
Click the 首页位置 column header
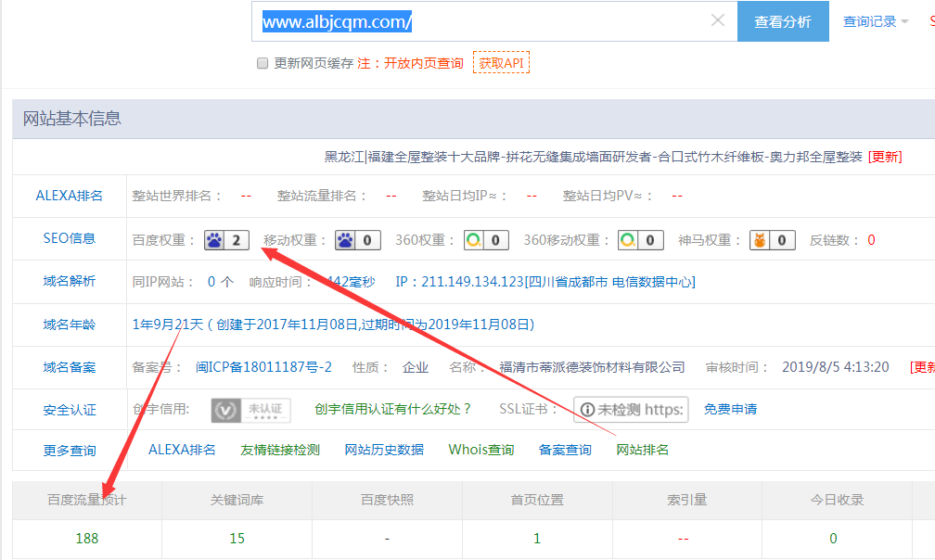537,500
